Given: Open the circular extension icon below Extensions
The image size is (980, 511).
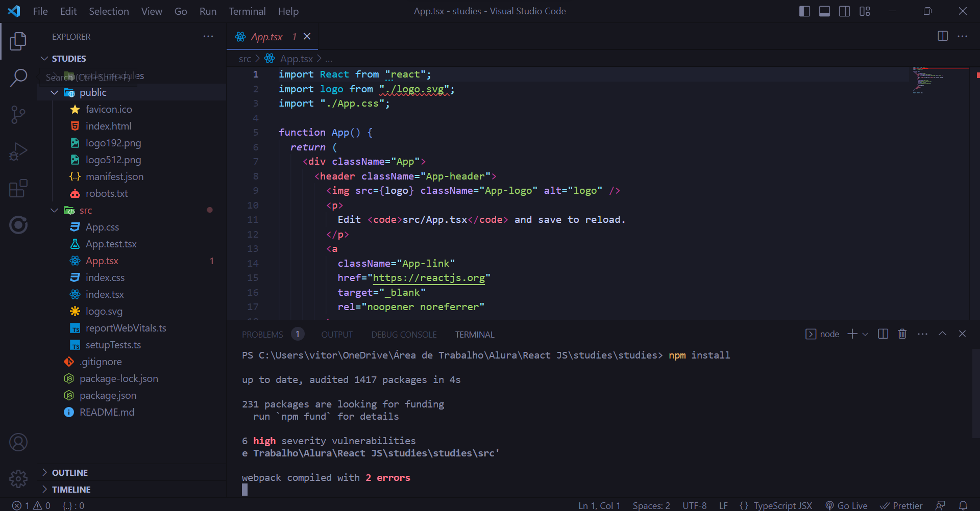Looking at the screenshot, I should pyautogui.click(x=18, y=225).
